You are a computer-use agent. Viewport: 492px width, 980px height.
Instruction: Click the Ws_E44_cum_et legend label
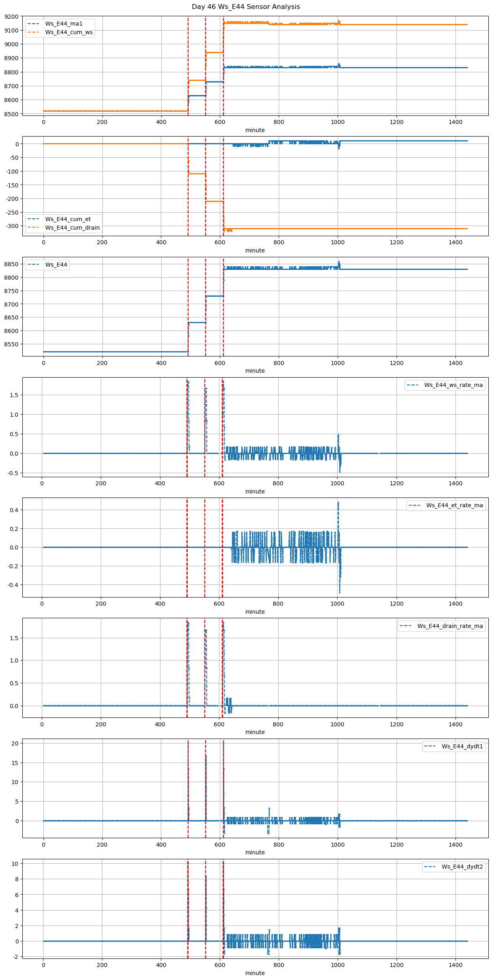click(x=68, y=219)
